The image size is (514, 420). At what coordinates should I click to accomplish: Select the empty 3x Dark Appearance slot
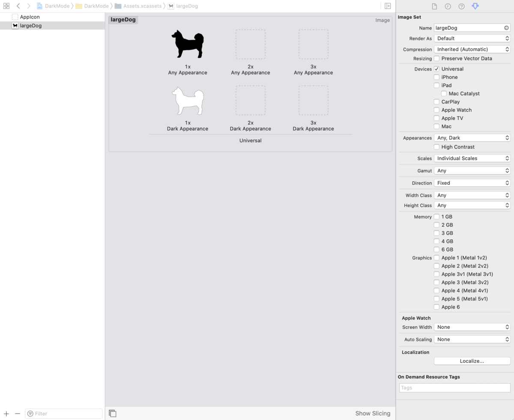314,100
